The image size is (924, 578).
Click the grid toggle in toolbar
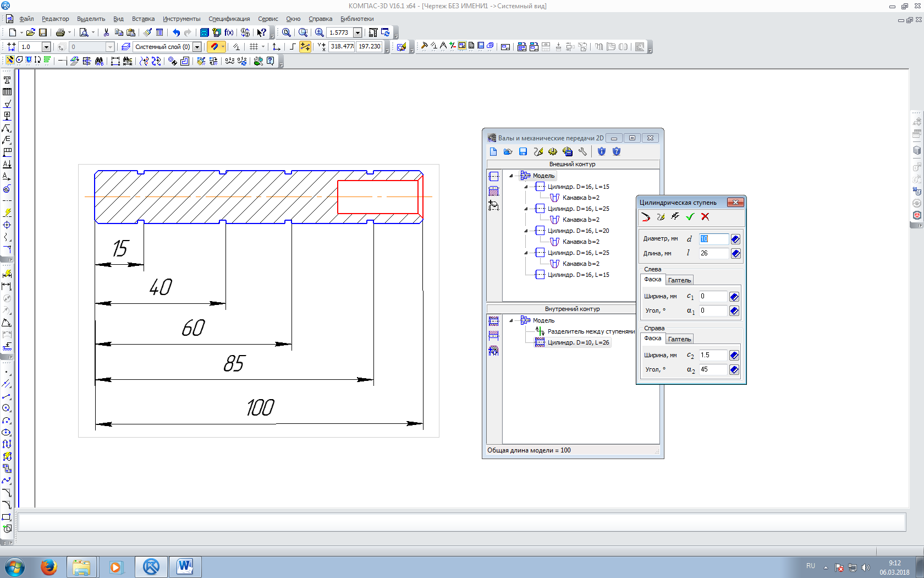(x=254, y=47)
